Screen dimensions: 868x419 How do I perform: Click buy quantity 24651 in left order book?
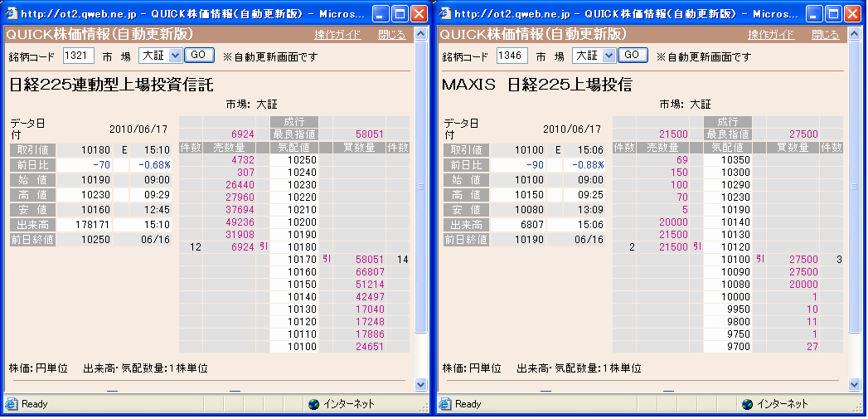click(x=370, y=347)
